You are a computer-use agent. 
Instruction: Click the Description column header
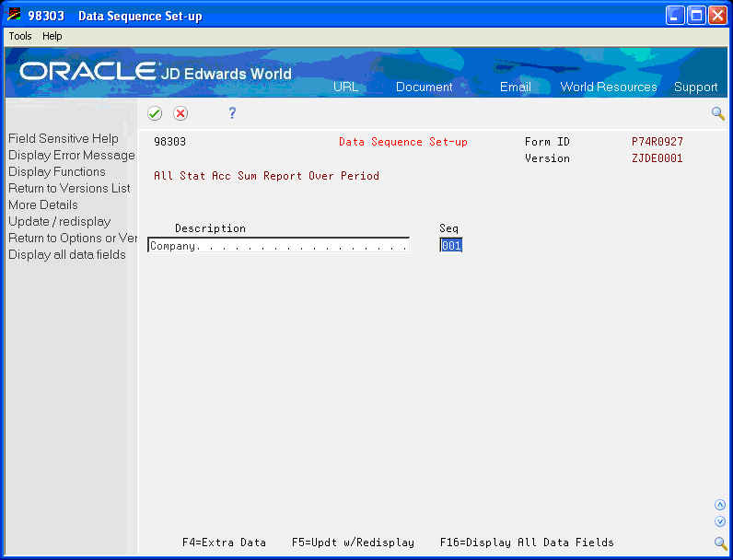click(210, 228)
